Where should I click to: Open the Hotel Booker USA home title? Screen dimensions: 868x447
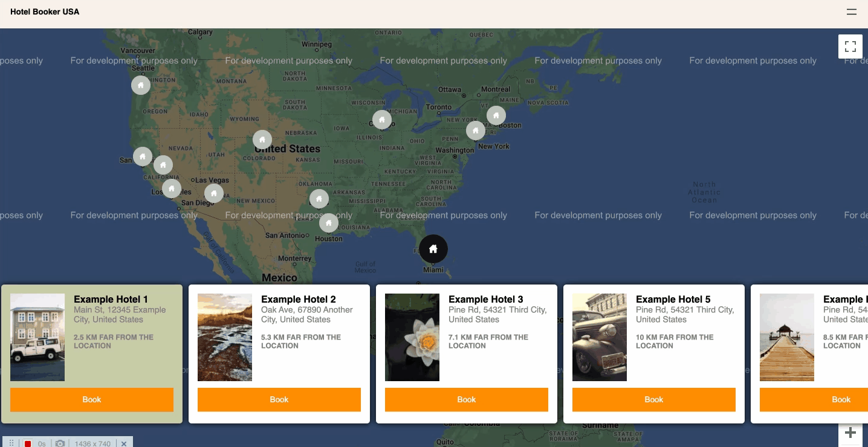point(45,11)
